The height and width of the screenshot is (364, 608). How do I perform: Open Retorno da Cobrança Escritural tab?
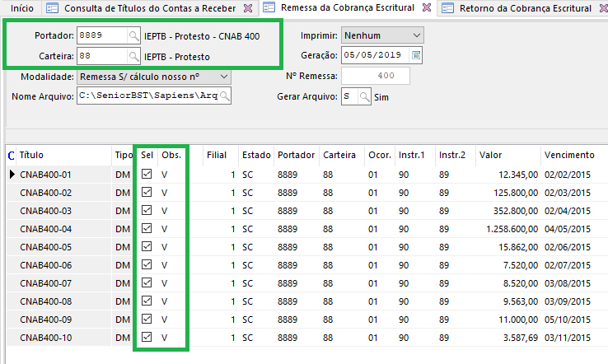pyautogui.click(x=526, y=8)
